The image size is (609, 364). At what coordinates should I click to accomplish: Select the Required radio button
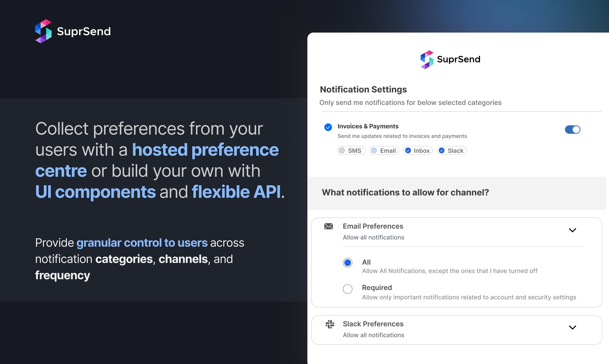(x=347, y=289)
